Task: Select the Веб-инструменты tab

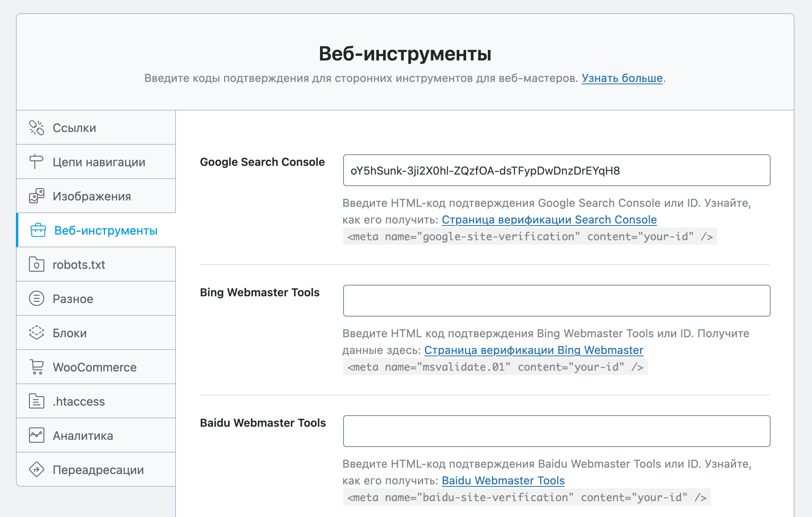Action: pyautogui.click(x=96, y=230)
